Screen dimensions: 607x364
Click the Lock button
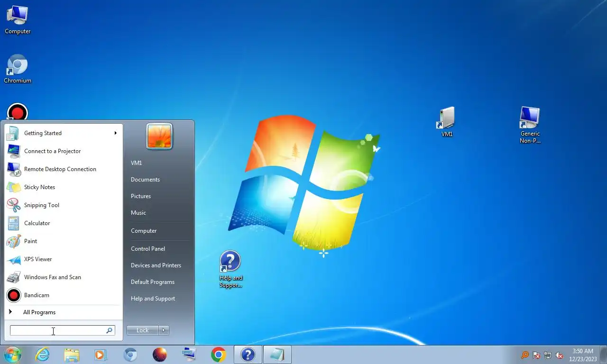(143, 330)
